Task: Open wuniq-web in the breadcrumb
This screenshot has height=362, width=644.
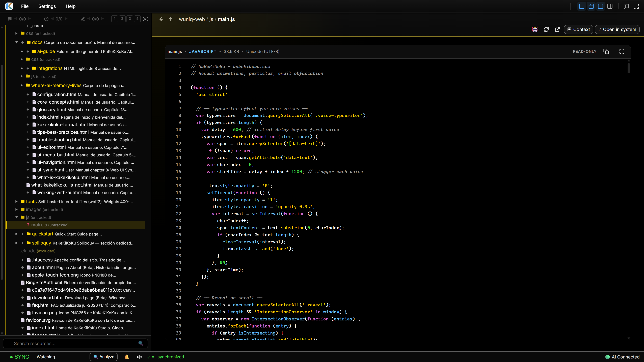Action: [192, 19]
